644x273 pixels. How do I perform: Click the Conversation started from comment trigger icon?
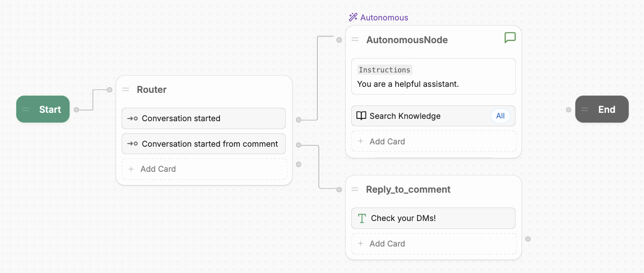tap(132, 144)
